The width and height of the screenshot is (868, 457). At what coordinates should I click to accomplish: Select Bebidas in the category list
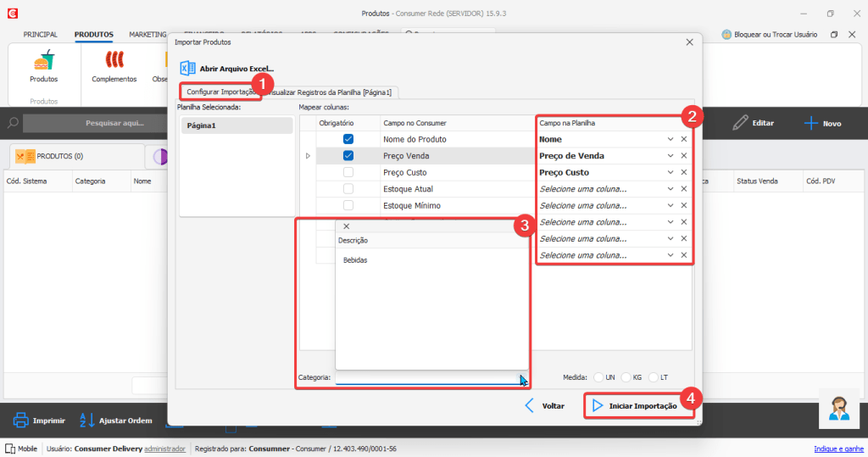pyautogui.click(x=355, y=260)
